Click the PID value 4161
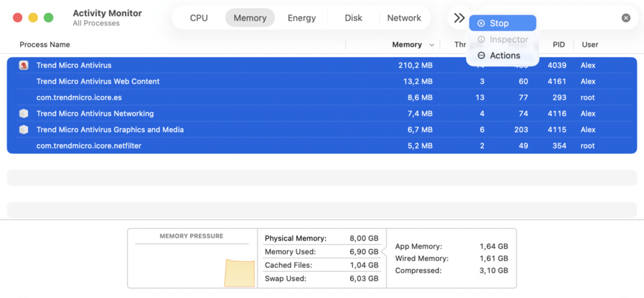This screenshot has width=644, height=298. (557, 81)
